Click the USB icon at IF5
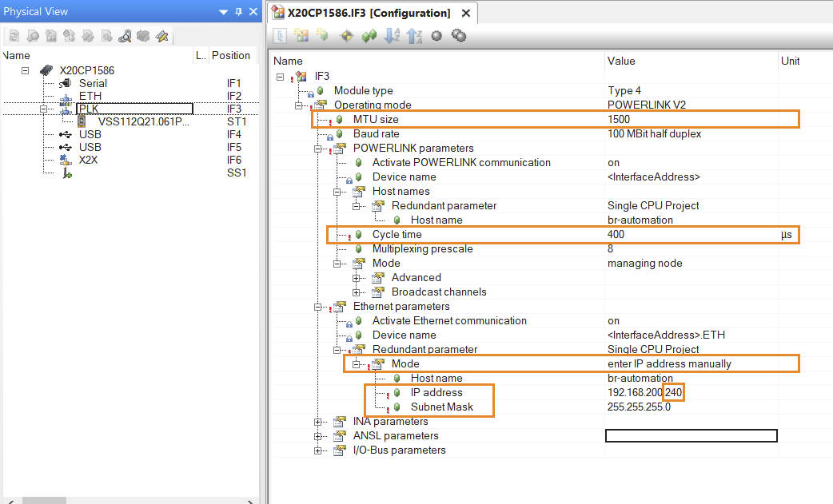The height and width of the screenshot is (504, 833). pyautogui.click(x=66, y=147)
